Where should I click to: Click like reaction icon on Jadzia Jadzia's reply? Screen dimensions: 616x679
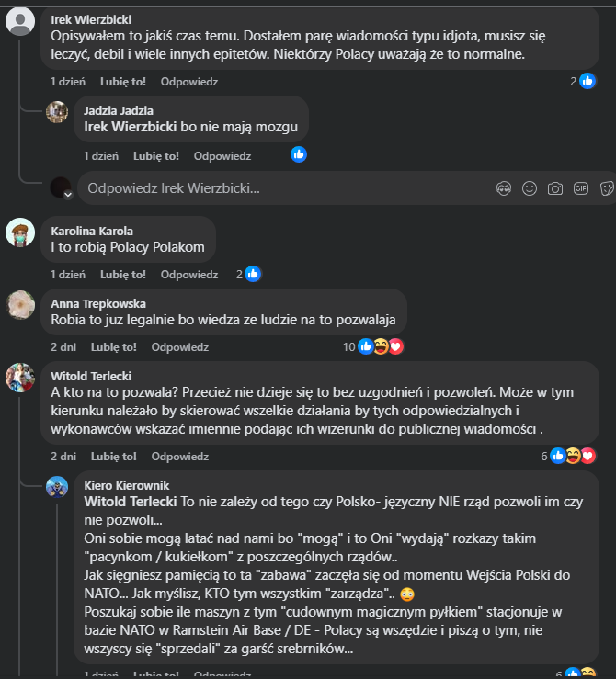(299, 154)
